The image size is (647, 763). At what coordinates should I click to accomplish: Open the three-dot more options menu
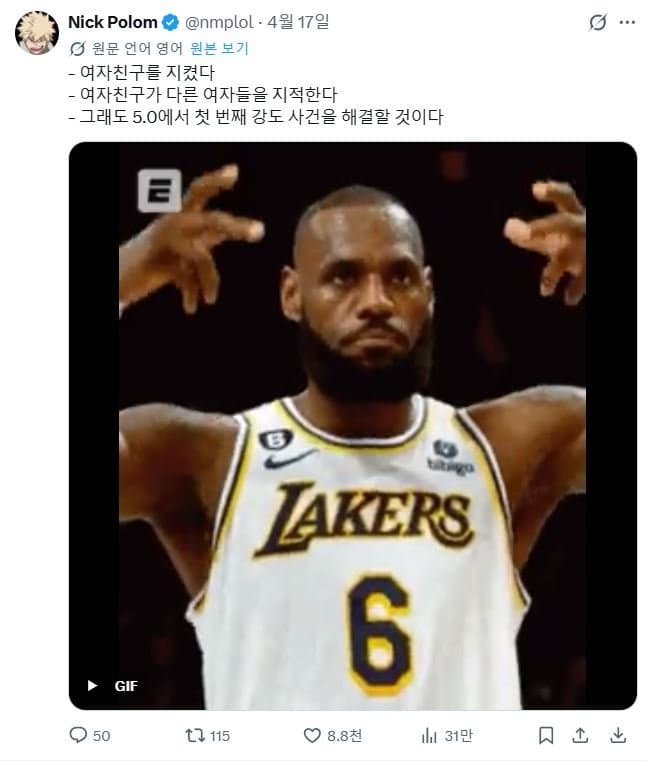pyautogui.click(x=627, y=22)
